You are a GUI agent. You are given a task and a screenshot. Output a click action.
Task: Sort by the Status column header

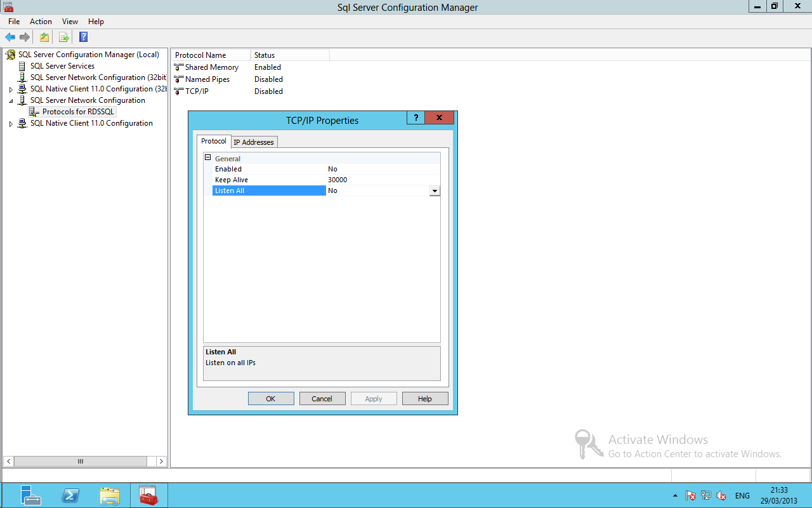pyautogui.click(x=290, y=55)
